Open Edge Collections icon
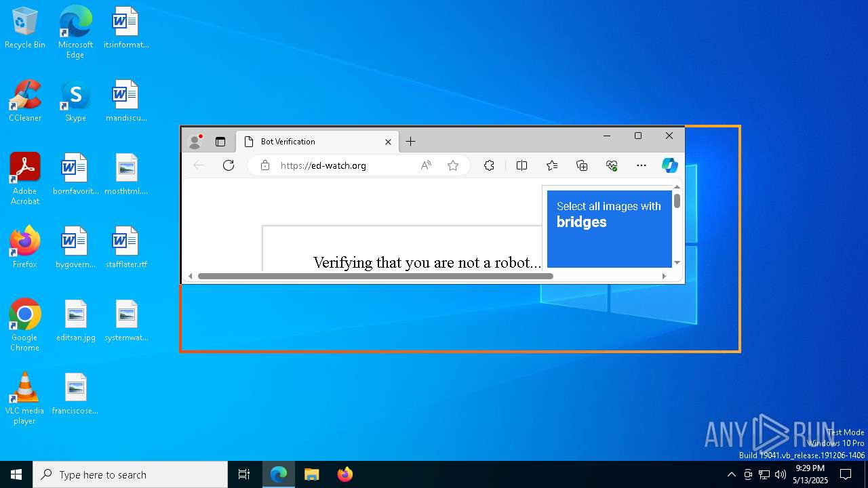 pos(582,165)
